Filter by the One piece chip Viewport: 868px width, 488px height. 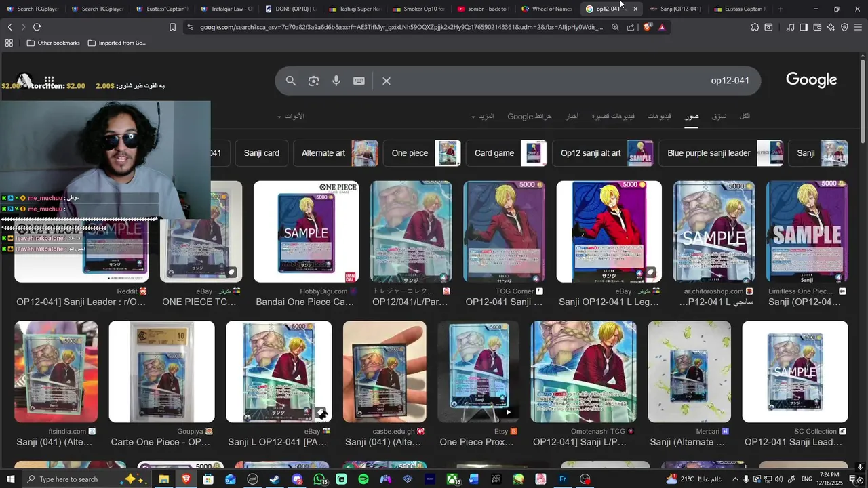[x=422, y=153]
